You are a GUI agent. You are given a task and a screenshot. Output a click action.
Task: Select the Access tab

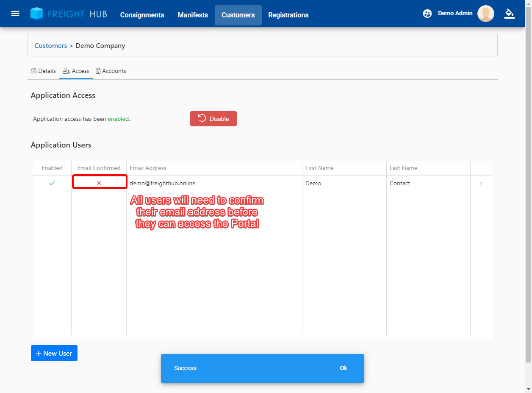point(76,71)
